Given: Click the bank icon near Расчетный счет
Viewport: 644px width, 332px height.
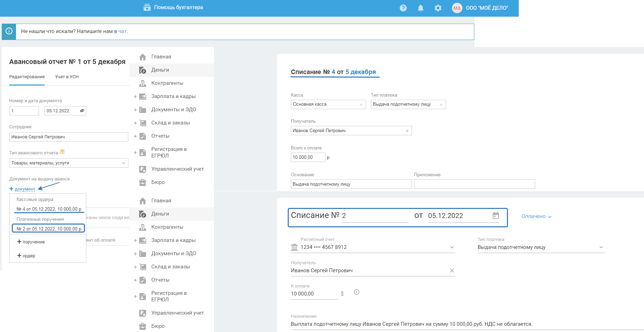Looking at the screenshot, I should 294,247.
